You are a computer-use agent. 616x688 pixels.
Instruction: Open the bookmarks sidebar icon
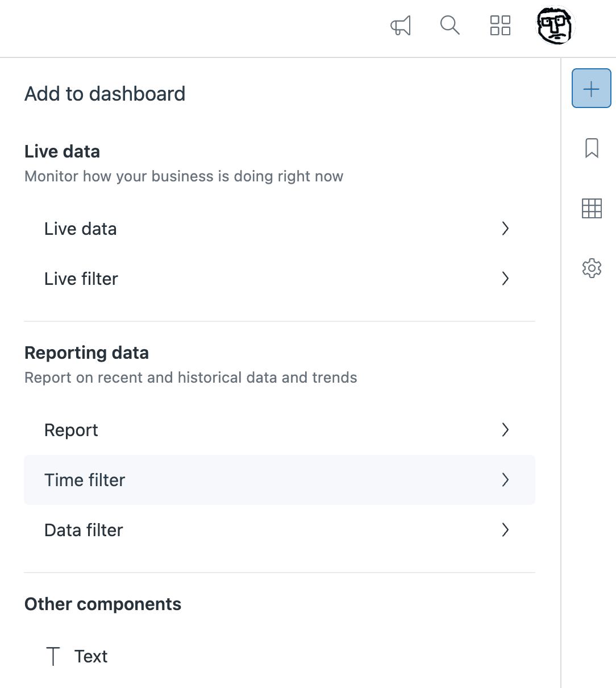592,148
